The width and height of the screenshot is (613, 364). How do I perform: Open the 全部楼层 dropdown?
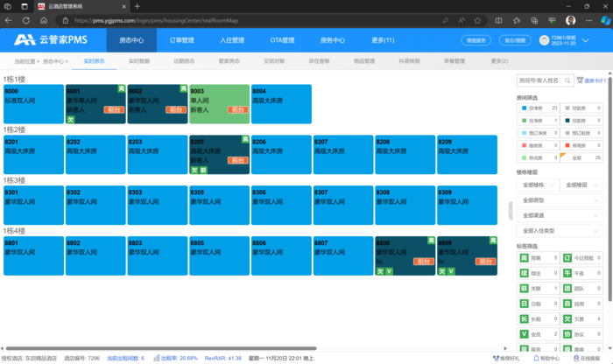[581, 185]
